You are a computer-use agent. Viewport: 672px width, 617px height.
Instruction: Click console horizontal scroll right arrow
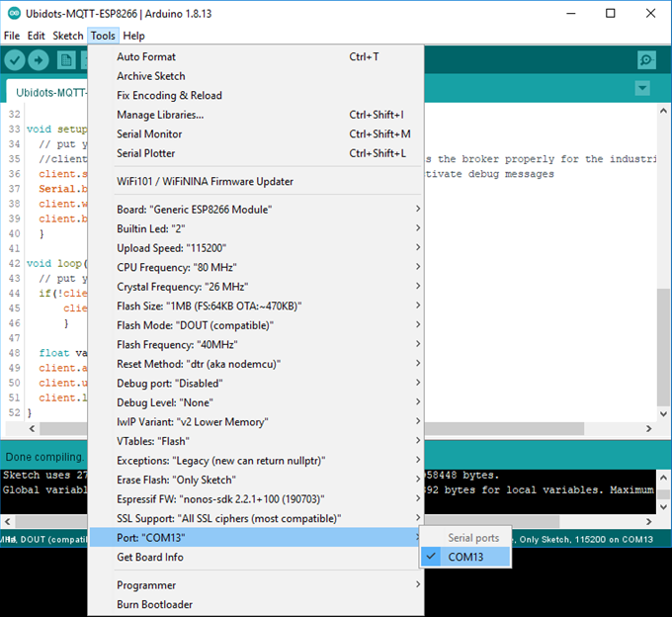pyautogui.click(x=649, y=521)
